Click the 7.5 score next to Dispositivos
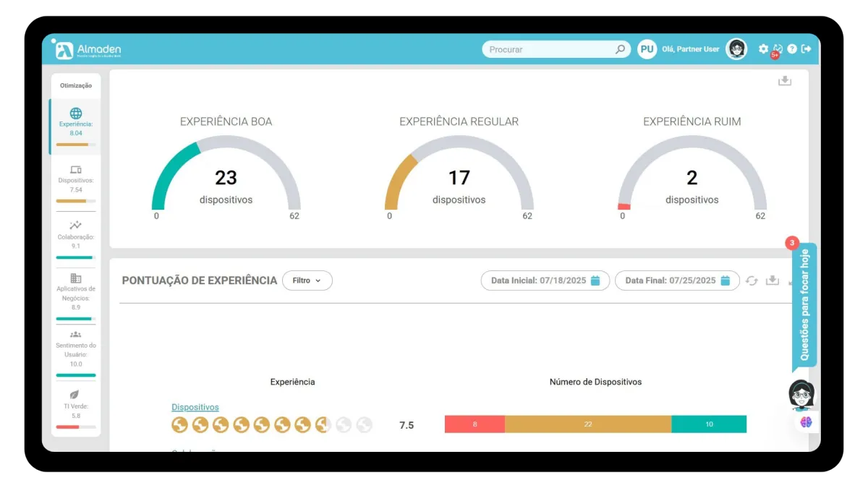The image size is (868, 488). [407, 425]
